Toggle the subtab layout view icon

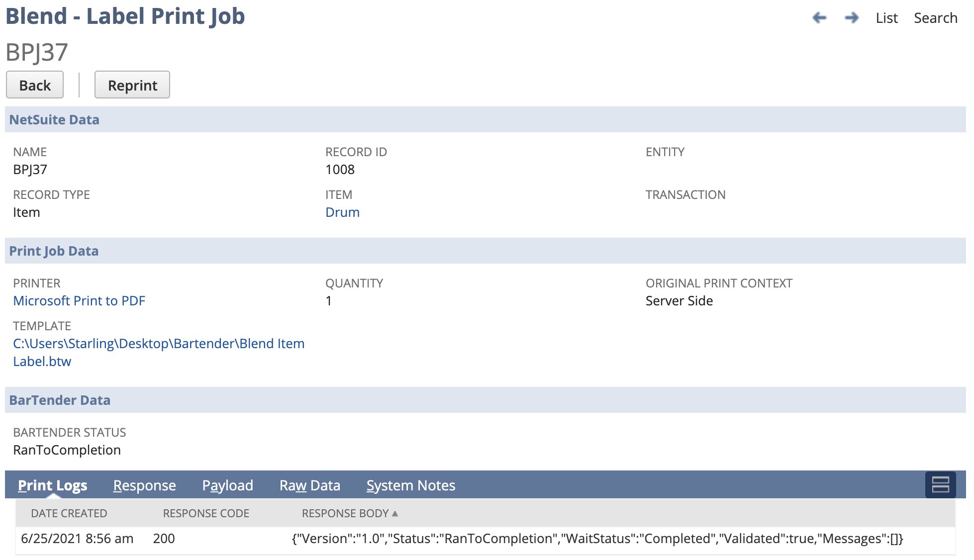940,485
